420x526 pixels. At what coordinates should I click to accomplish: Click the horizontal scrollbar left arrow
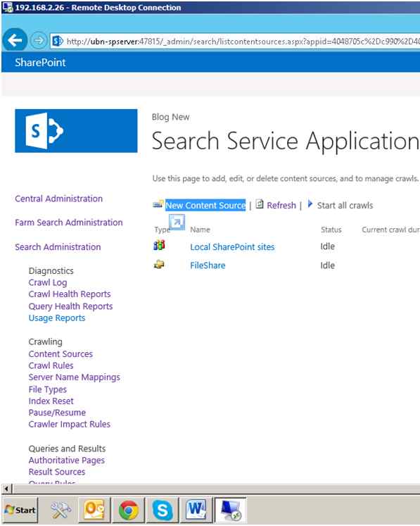6,489
